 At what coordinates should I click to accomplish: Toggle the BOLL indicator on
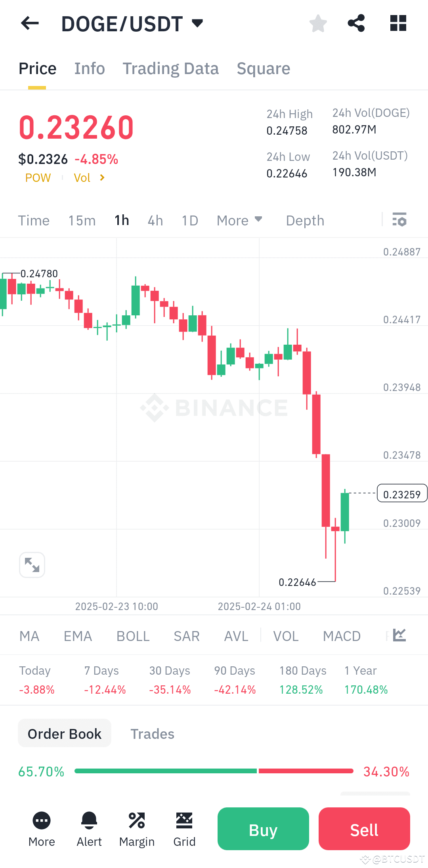pos(133,636)
